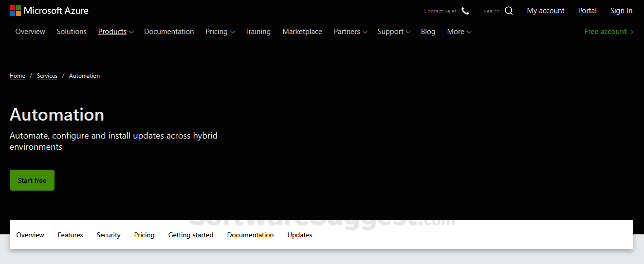Open Marketplace from the navigation bar
Screen dimensions: 644x264
pos(302,32)
